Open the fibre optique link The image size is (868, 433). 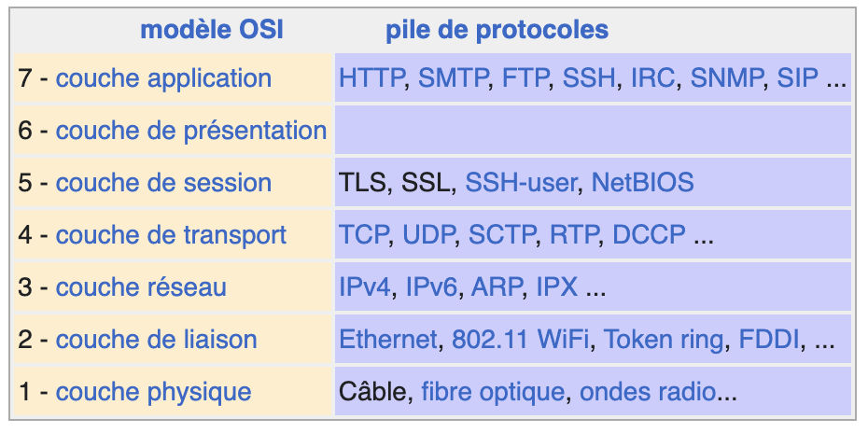(493, 392)
